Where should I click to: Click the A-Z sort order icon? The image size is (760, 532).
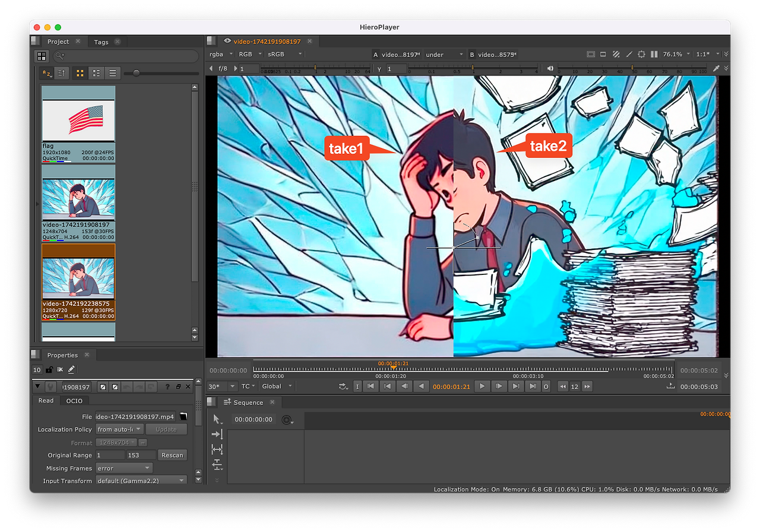(46, 73)
